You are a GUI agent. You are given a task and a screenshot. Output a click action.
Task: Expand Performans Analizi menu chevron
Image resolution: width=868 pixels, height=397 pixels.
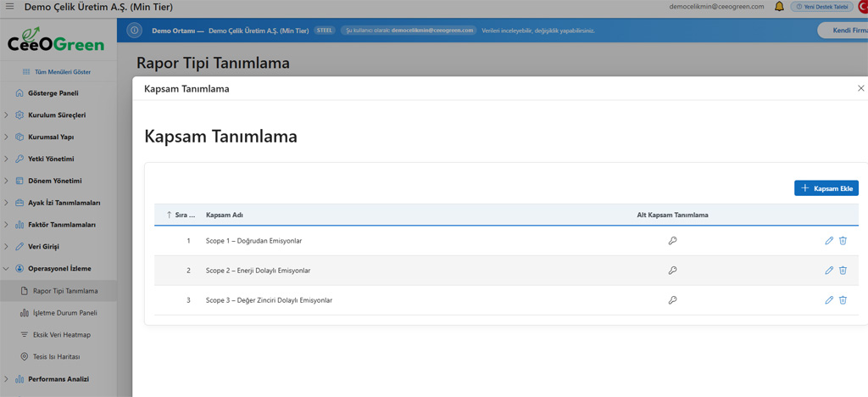point(6,379)
